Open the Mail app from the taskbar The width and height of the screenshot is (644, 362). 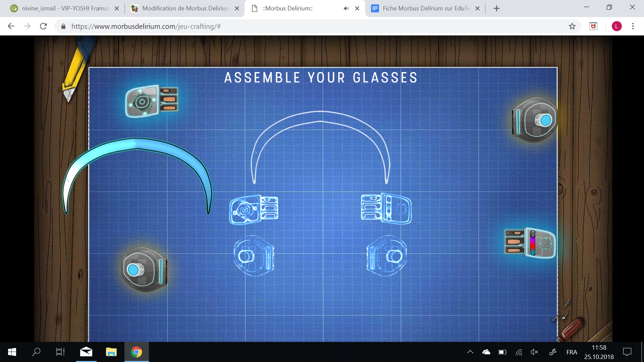pyautogui.click(x=86, y=352)
